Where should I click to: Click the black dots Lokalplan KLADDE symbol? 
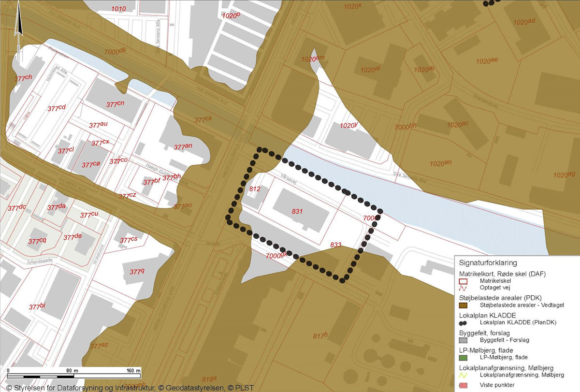coord(463,322)
